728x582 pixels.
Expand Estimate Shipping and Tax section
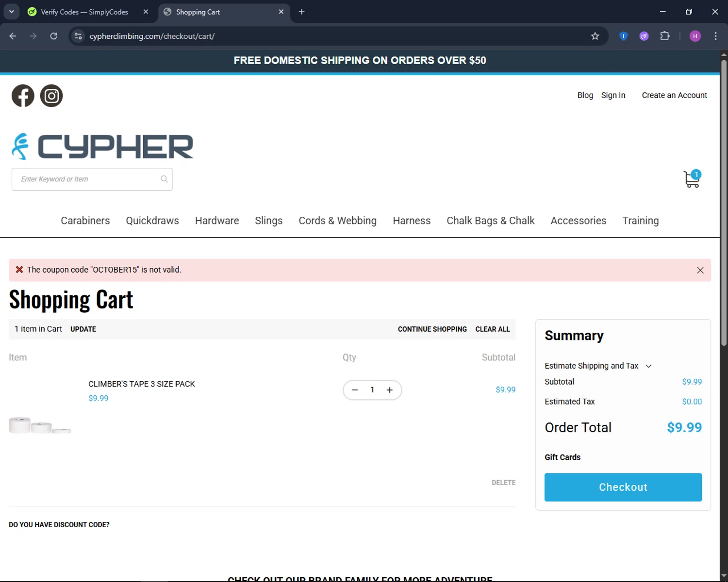pyautogui.click(x=597, y=366)
